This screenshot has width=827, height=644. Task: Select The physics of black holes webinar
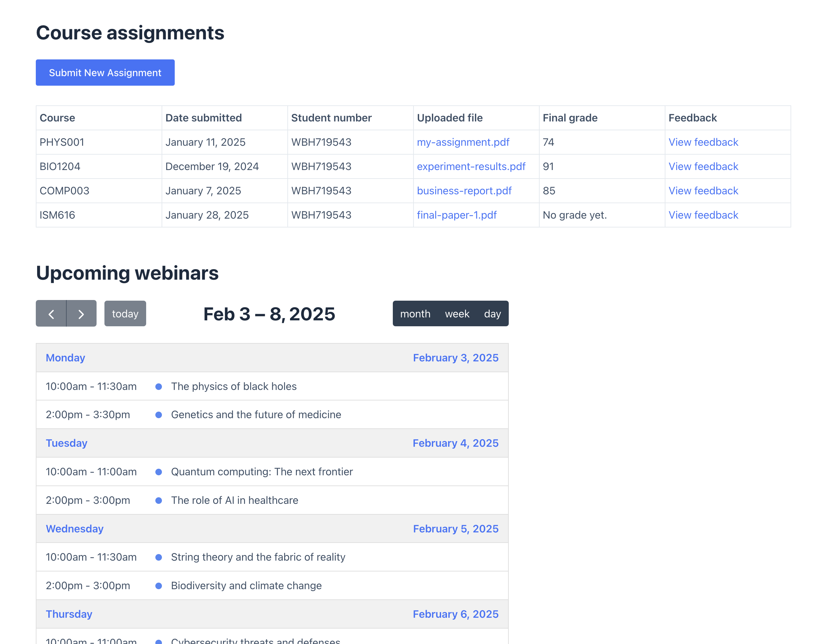pos(272,386)
